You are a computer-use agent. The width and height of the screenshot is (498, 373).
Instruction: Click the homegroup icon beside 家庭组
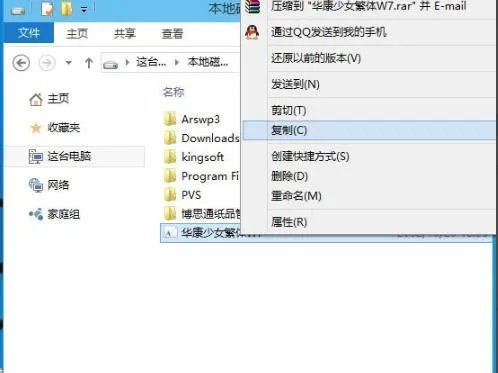tap(36, 214)
